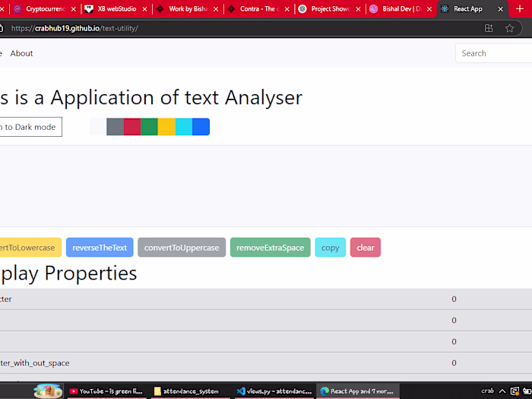Viewport: 532px width, 399px height.
Task: Close the Contra tab
Action: pos(287,9)
